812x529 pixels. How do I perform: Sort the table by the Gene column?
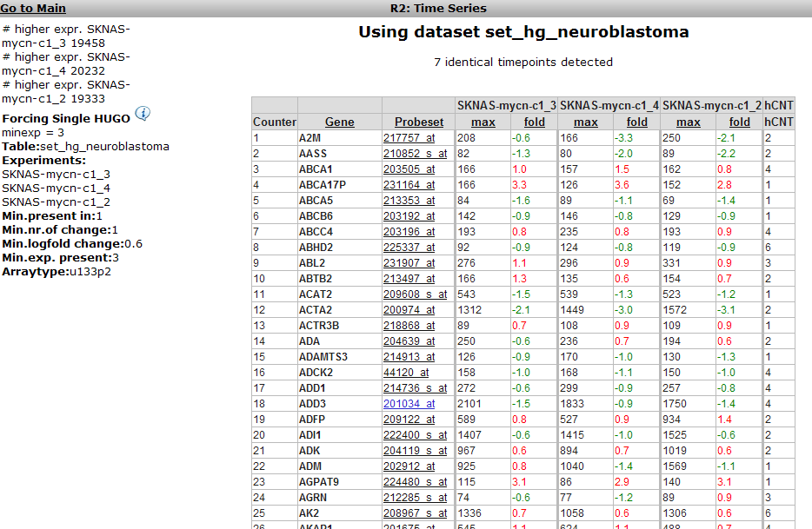pos(339,122)
